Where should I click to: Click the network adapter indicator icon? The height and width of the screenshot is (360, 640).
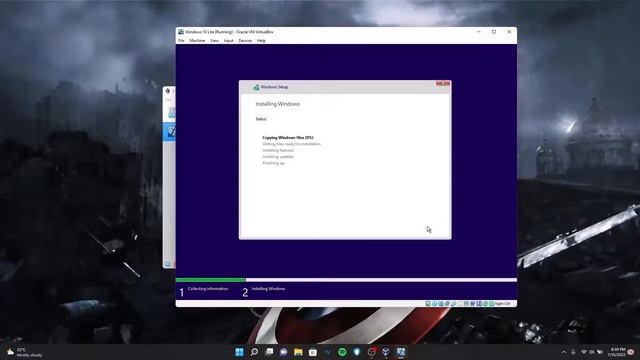coord(447,304)
